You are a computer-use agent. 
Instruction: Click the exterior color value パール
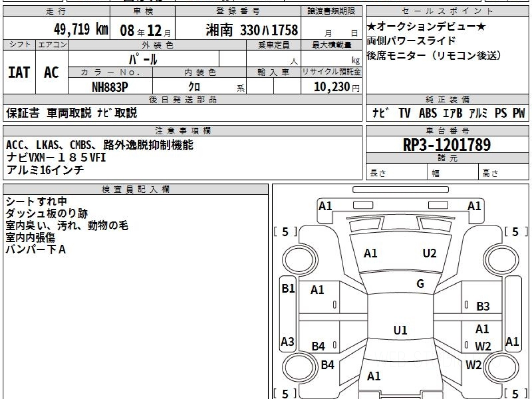[x=143, y=59]
